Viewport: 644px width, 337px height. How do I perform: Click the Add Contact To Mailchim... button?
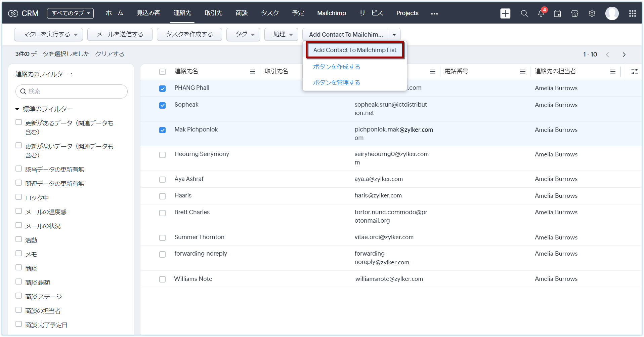coord(345,34)
